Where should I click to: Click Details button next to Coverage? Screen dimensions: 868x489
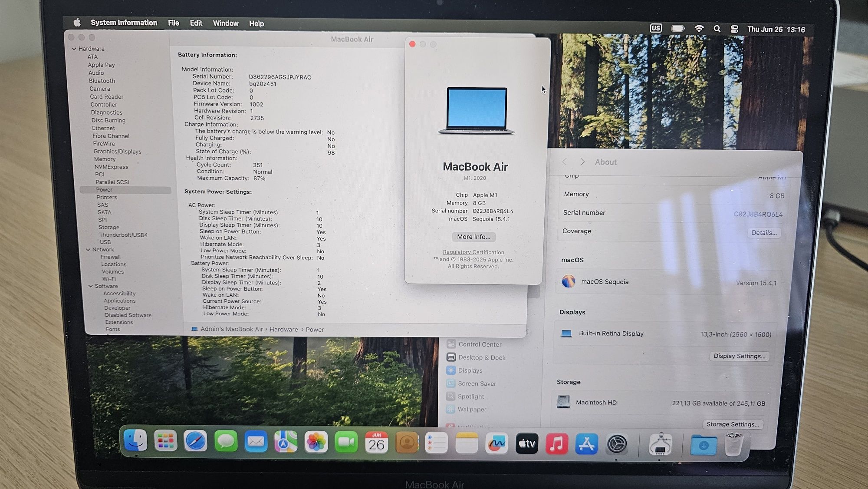pos(764,233)
